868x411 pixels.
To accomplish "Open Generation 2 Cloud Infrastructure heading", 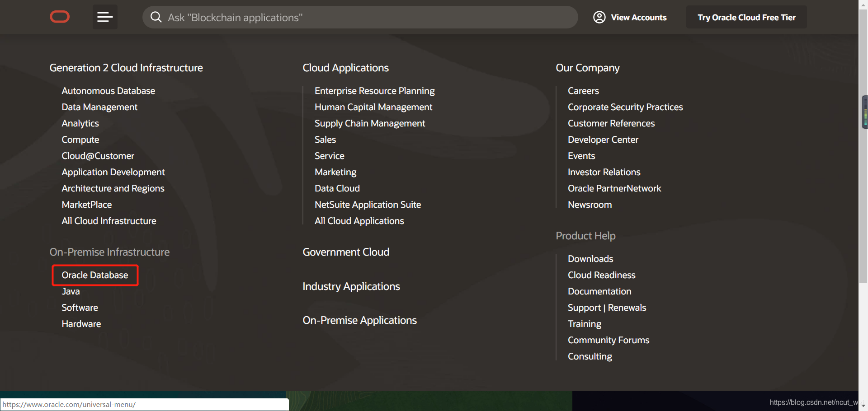I will [126, 68].
